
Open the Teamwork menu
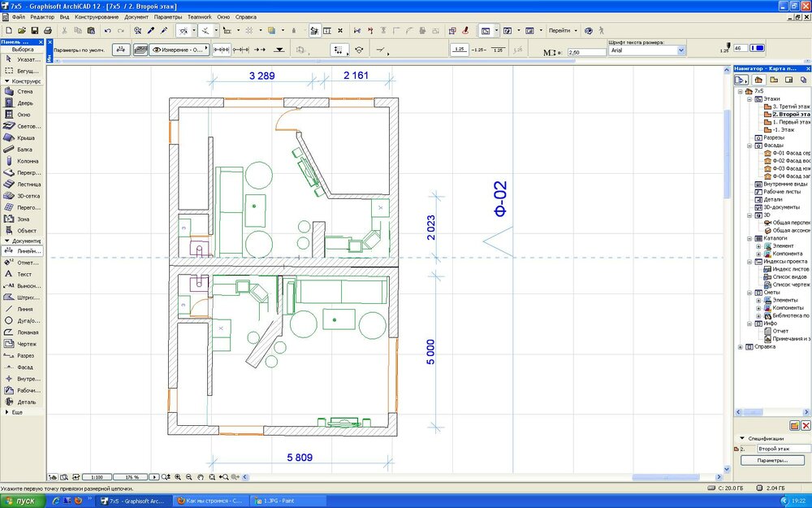coord(199,16)
